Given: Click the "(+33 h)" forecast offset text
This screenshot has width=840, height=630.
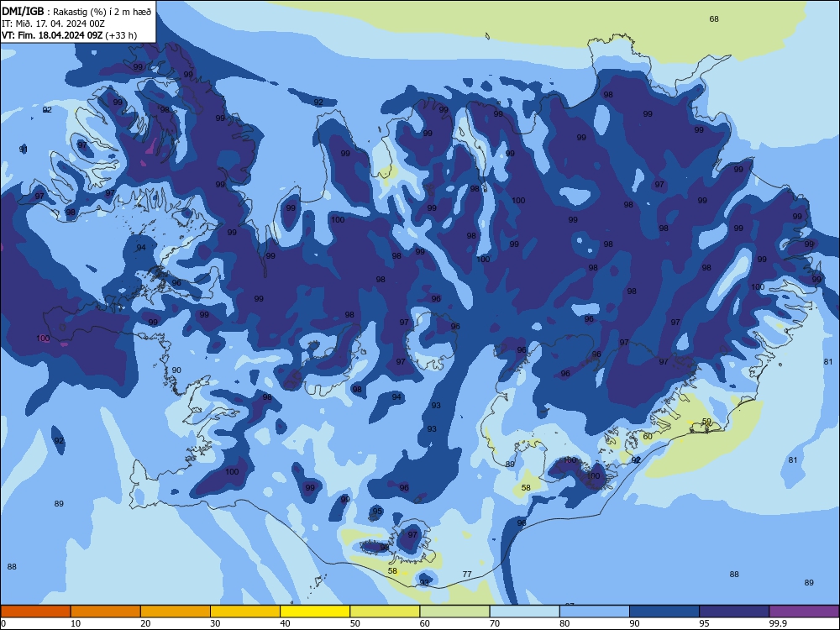Looking at the screenshot, I should tap(121, 35).
